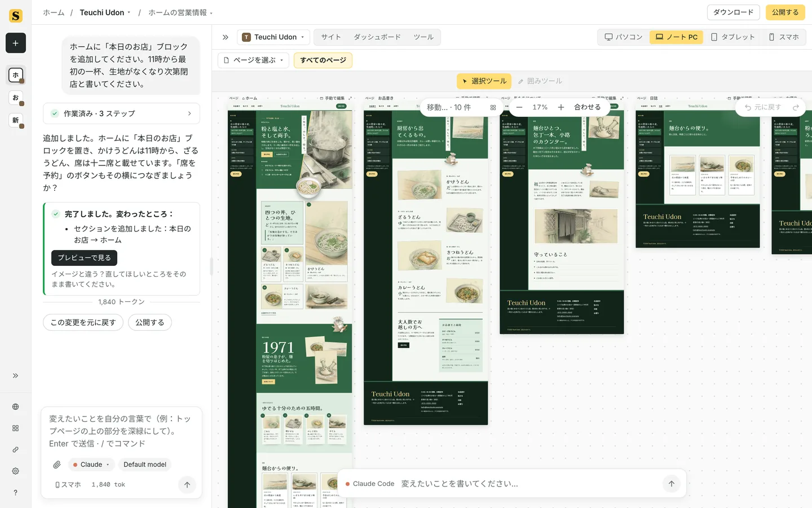Send the Claude Code prompt arrow

tap(671, 484)
